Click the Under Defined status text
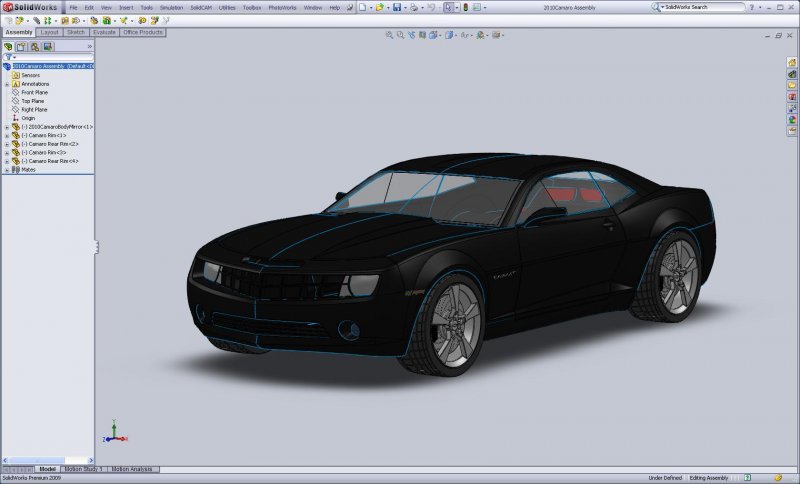The height and width of the screenshot is (484, 800). coord(665,478)
